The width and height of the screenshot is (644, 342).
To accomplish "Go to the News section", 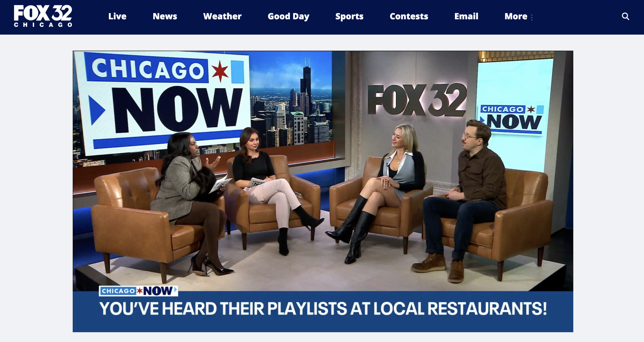I will (x=165, y=16).
